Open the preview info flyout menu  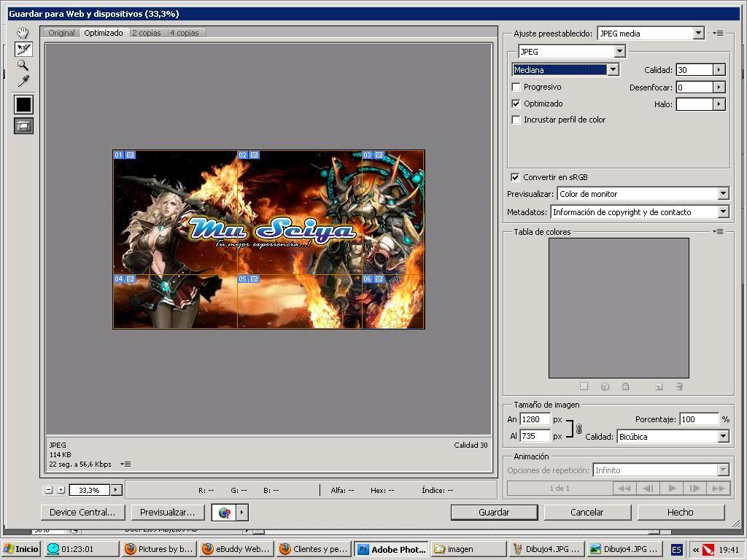(x=125, y=464)
